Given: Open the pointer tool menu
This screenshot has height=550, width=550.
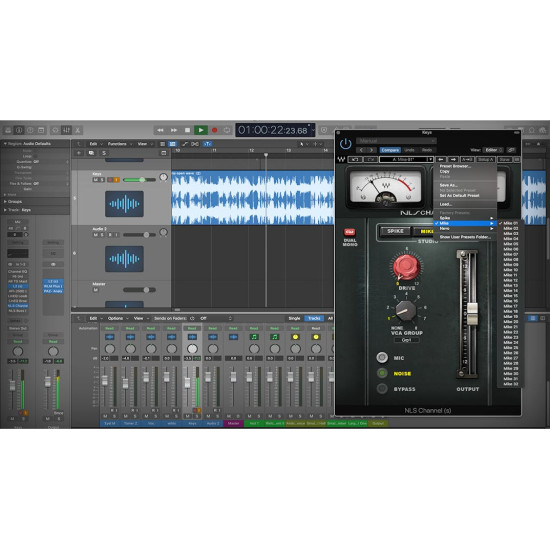Looking at the screenshot, I should (303, 144).
